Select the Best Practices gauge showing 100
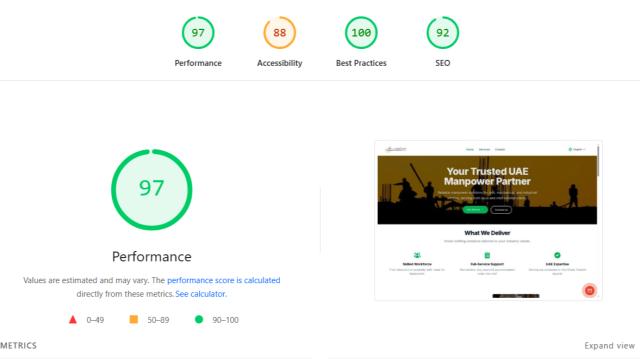 pyautogui.click(x=361, y=33)
